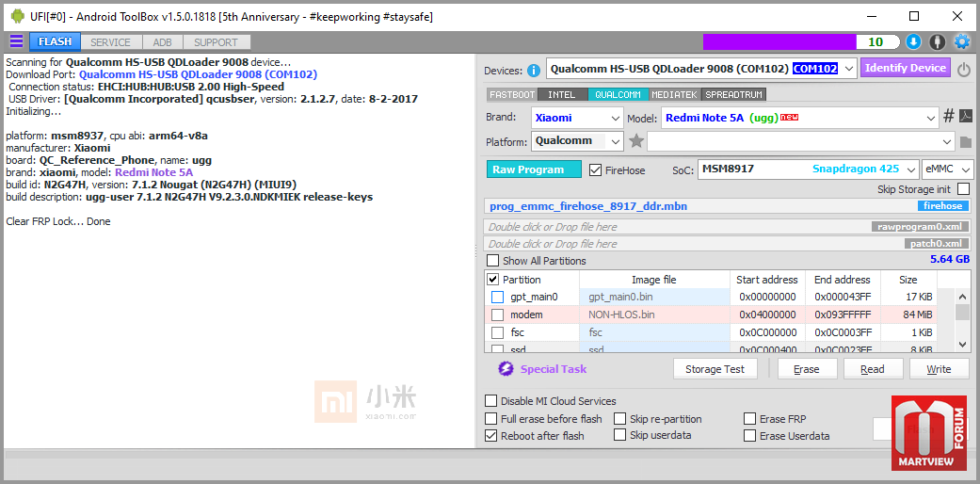Switch to the SERVICE tab
The height and width of the screenshot is (484, 980).
click(x=111, y=41)
